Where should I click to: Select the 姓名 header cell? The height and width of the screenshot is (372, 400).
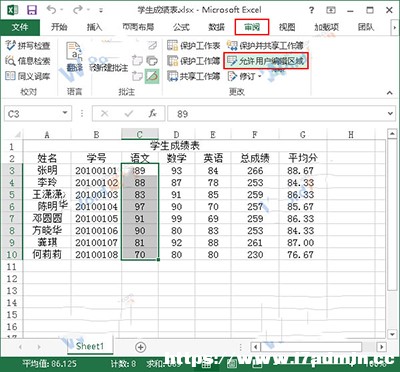pos(47,158)
